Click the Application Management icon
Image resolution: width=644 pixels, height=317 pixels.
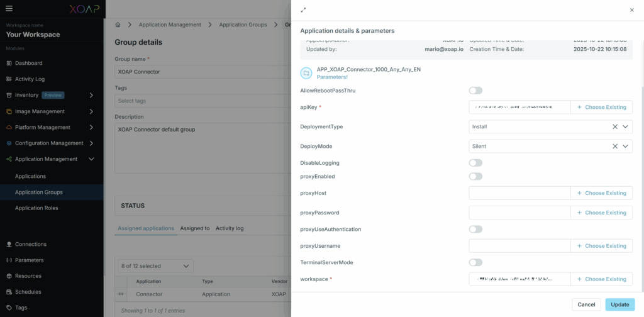point(9,159)
